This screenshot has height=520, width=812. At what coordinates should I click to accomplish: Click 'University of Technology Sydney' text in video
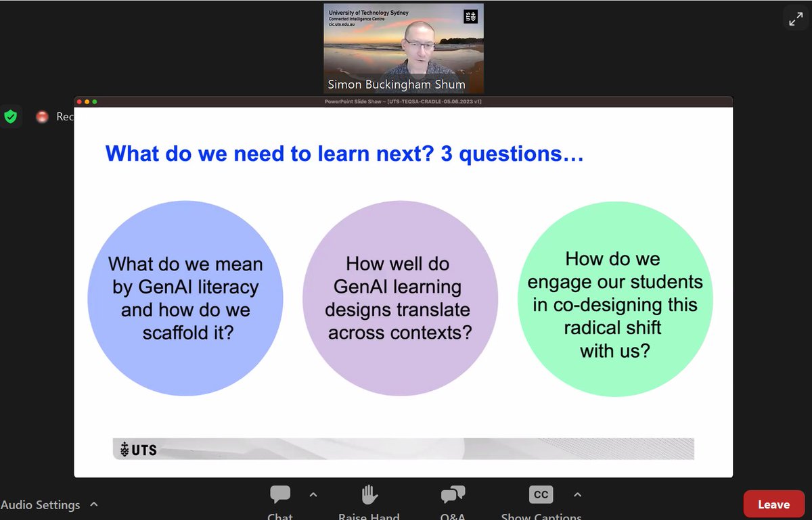369,13
